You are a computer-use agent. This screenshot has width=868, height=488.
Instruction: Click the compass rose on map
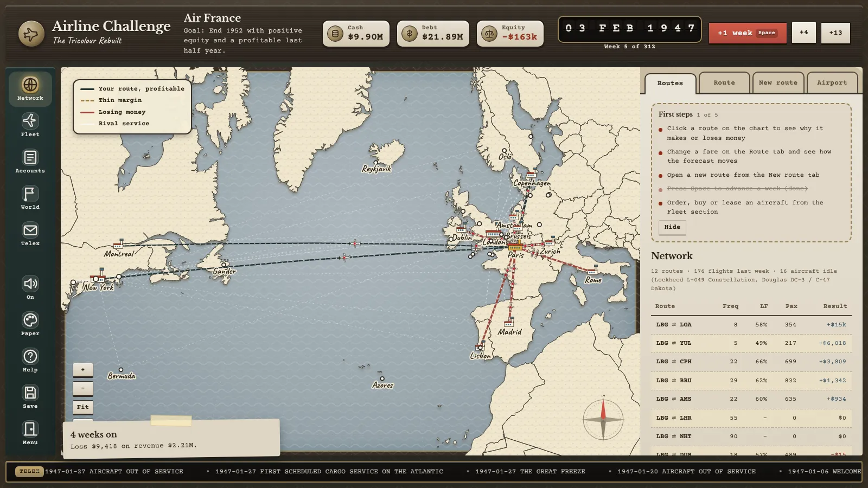click(x=603, y=419)
